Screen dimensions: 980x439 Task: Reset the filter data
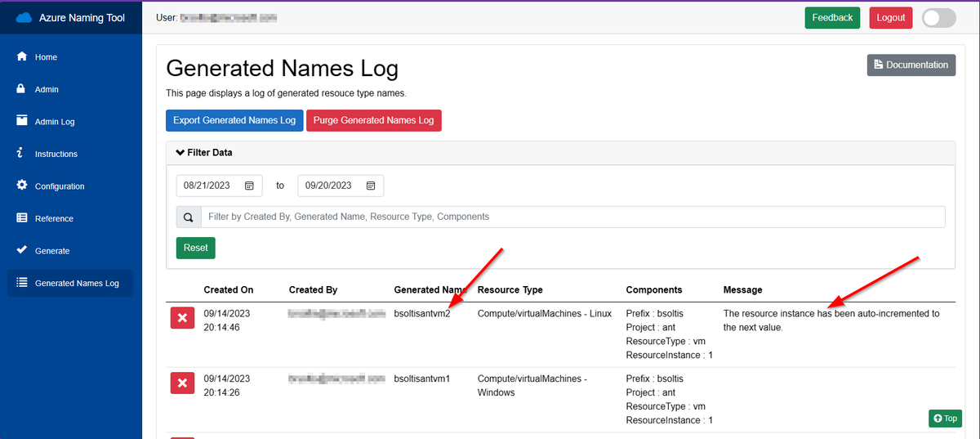tap(196, 248)
